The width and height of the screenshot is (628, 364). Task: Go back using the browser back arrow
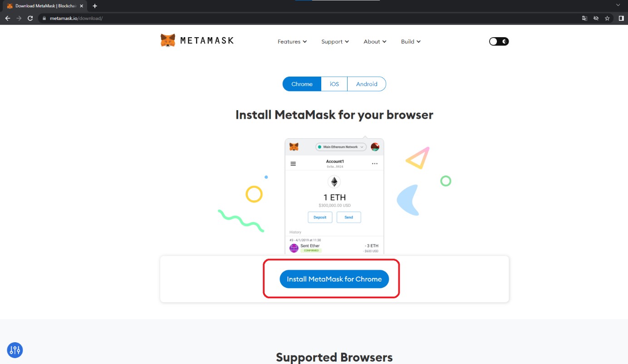7,18
